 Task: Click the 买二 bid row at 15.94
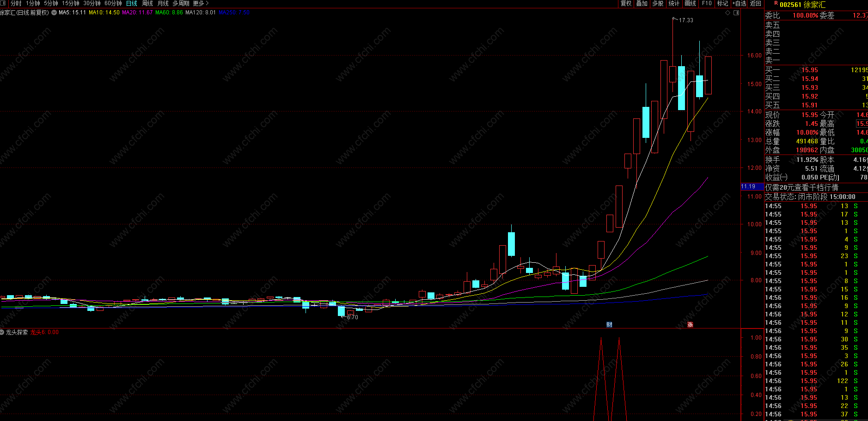(x=816, y=79)
